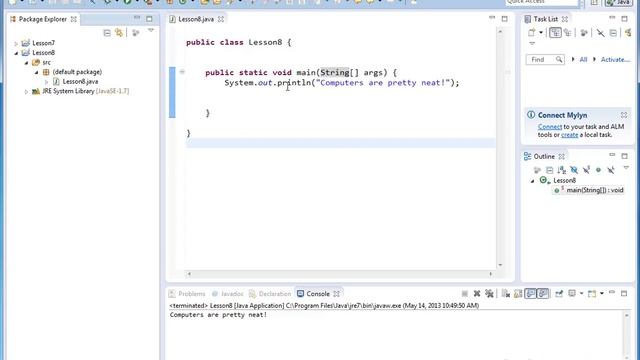Click Terminate icon in Console toolbar

pos(464,294)
